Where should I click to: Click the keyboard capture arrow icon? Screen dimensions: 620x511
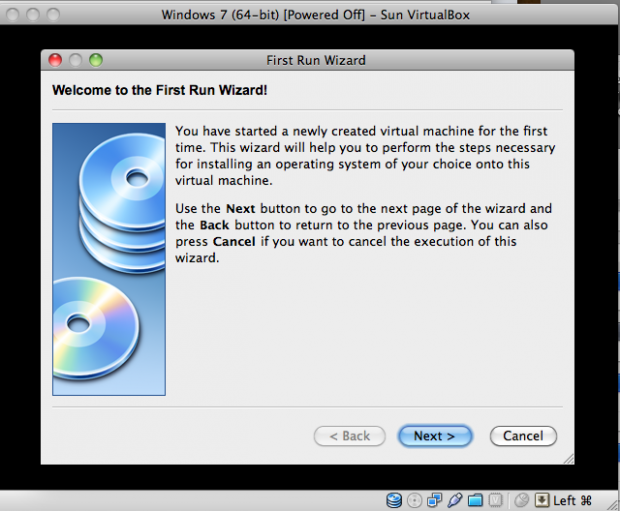click(x=542, y=501)
